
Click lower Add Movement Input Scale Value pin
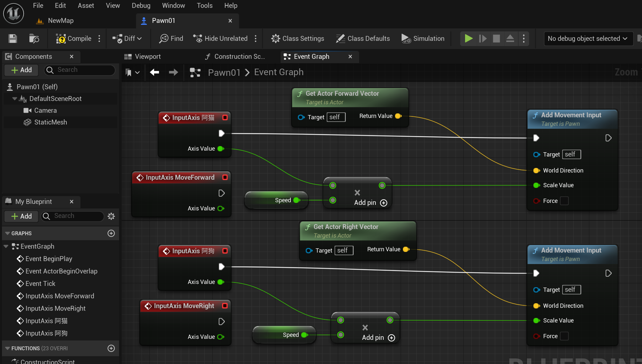tap(536, 321)
